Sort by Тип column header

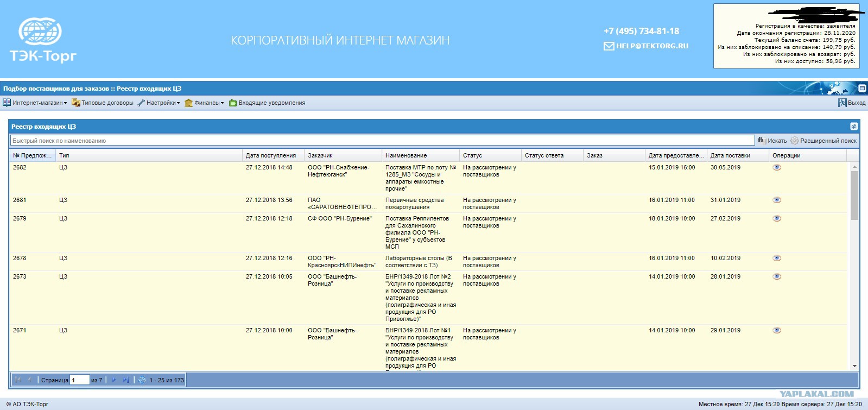(149, 155)
